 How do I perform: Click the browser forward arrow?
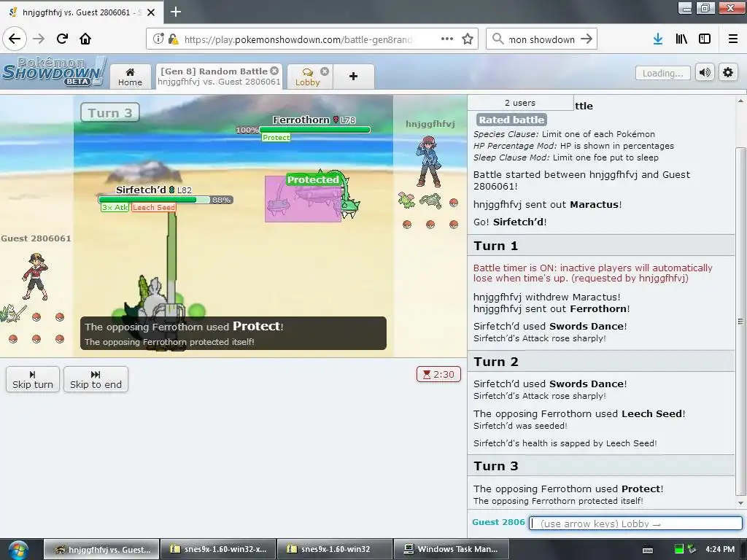39,39
